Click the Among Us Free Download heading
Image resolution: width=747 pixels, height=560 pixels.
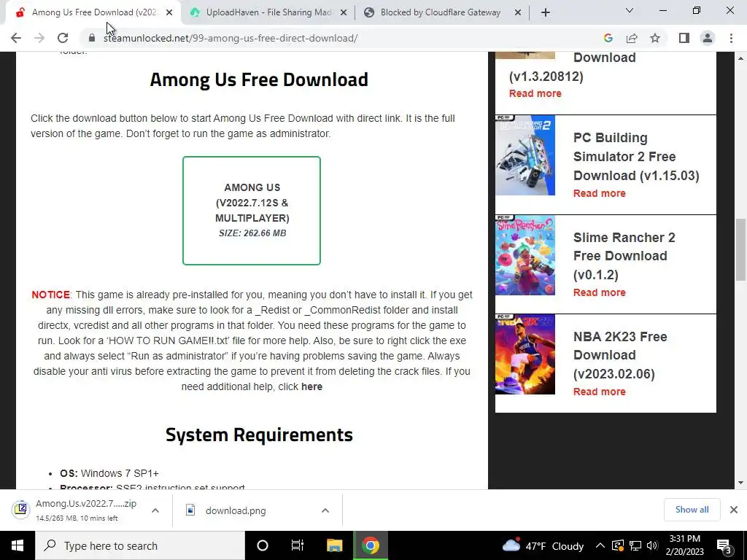(259, 79)
